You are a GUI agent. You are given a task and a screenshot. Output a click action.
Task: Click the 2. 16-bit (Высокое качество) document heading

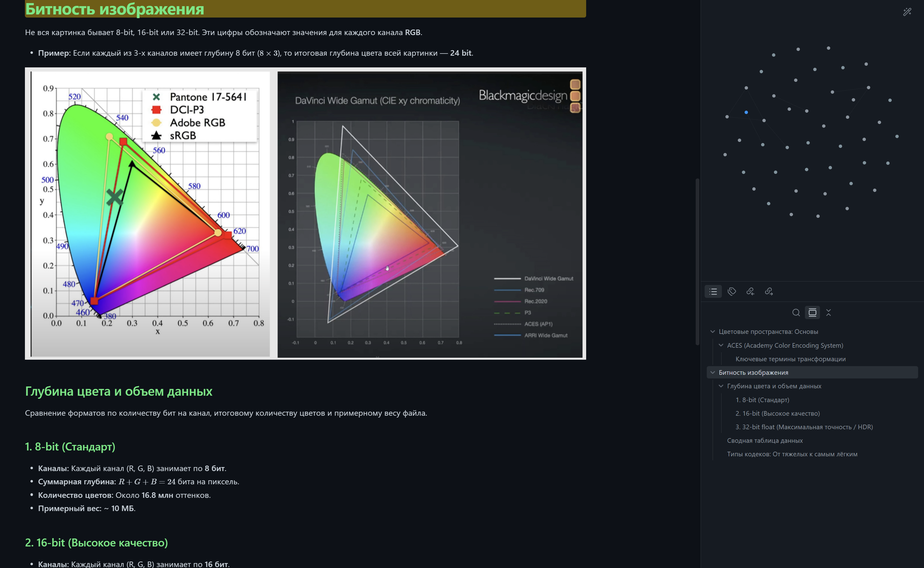97,543
